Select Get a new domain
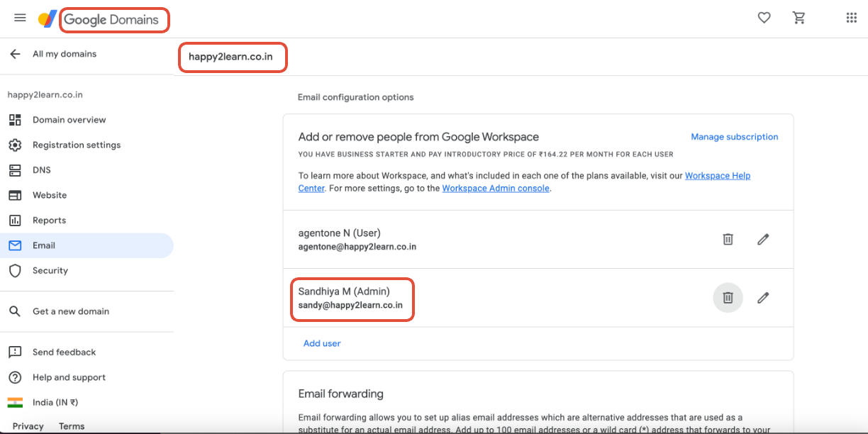868x434 pixels. [71, 311]
